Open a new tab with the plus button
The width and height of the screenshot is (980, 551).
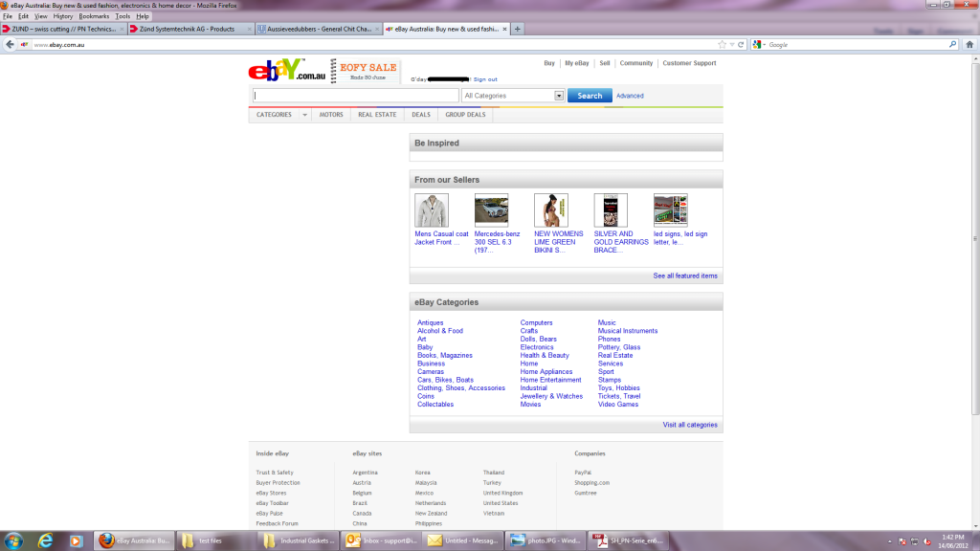pyautogui.click(x=517, y=29)
